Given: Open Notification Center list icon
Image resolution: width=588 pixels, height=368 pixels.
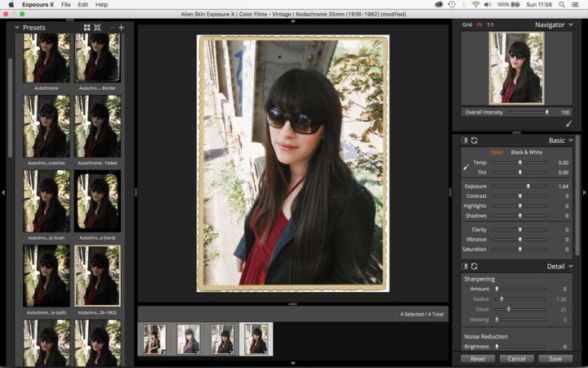Looking at the screenshot, I should click(574, 5).
